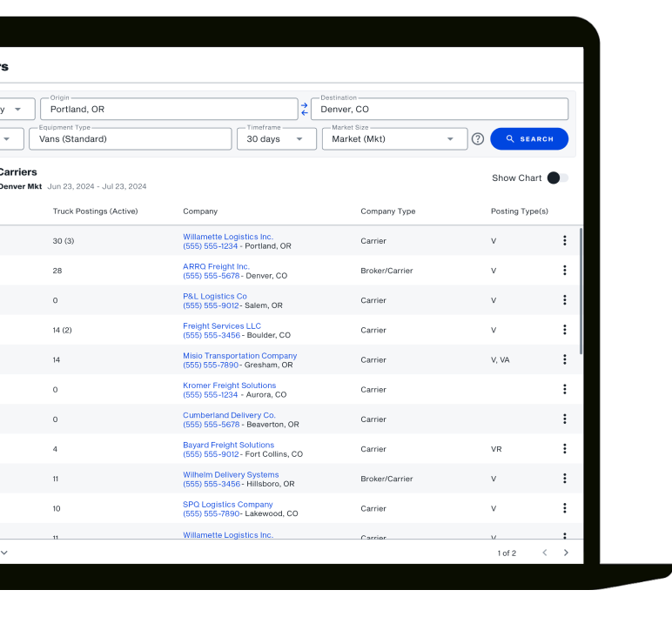Open row menu for P&L Logistics Co
The image size is (672, 637).
click(564, 300)
